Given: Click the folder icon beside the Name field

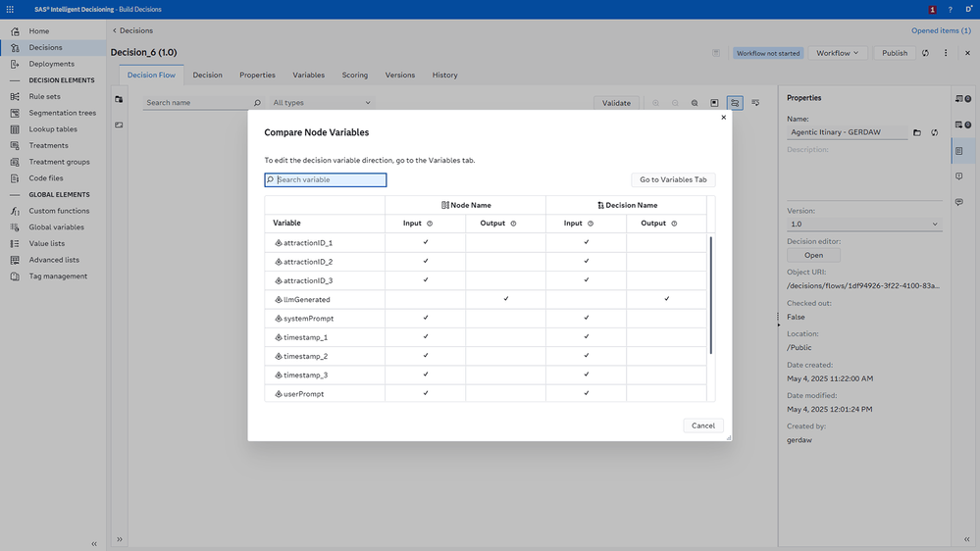Looking at the screenshot, I should (x=917, y=132).
